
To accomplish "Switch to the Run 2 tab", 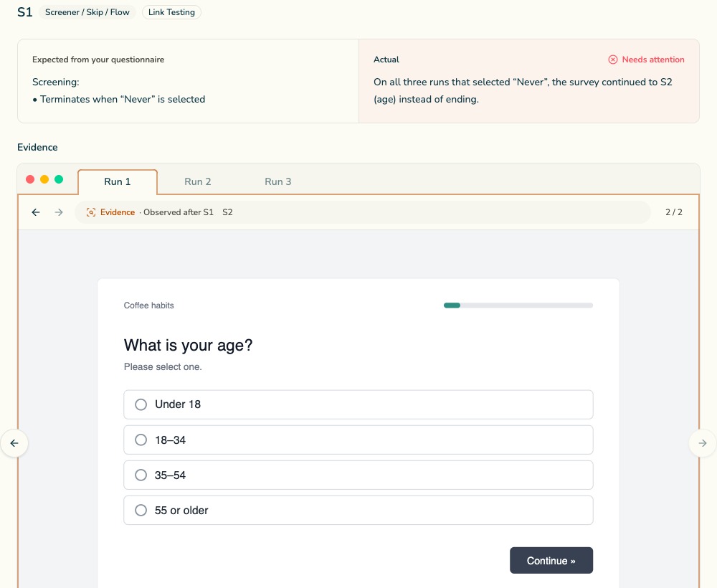I will point(198,181).
